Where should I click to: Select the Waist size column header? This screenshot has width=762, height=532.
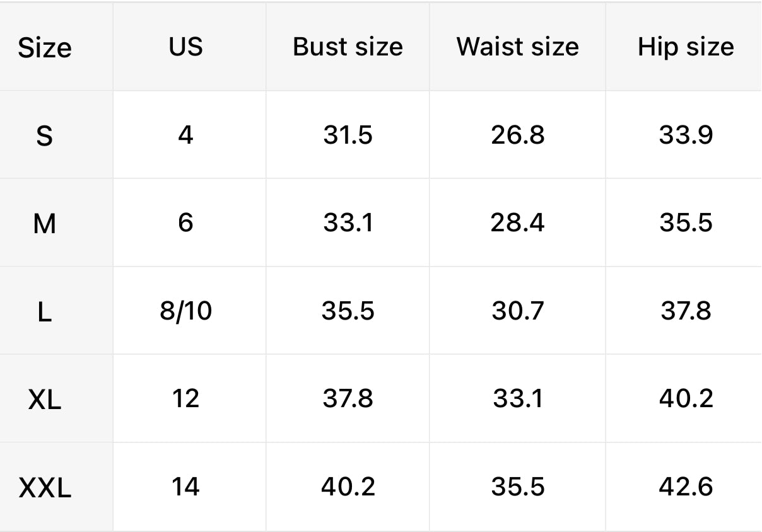pyautogui.click(x=517, y=47)
